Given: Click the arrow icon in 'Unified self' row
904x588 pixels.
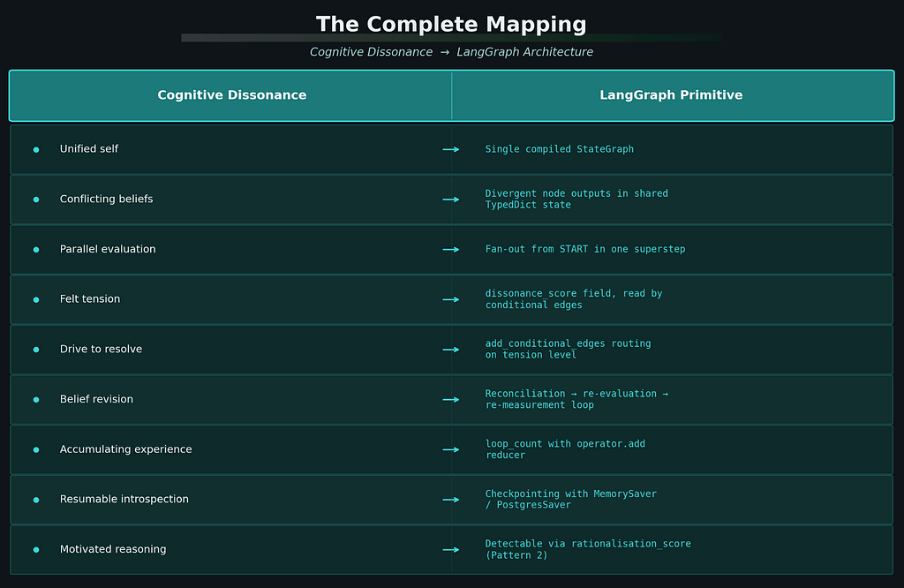Looking at the screenshot, I should point(451,149).
